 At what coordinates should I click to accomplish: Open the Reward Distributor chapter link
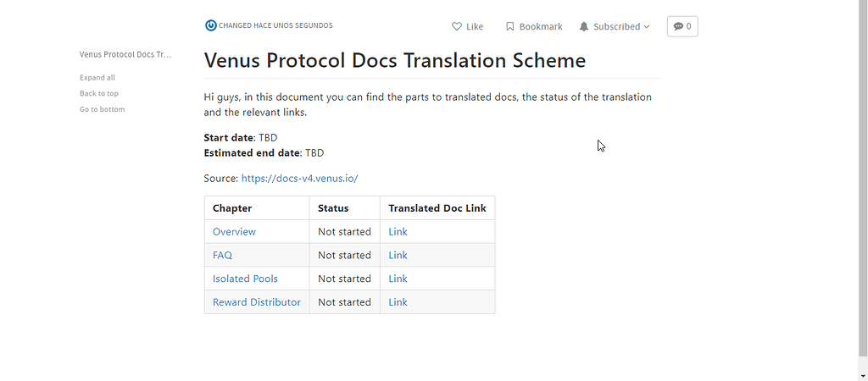click(257, 302)
